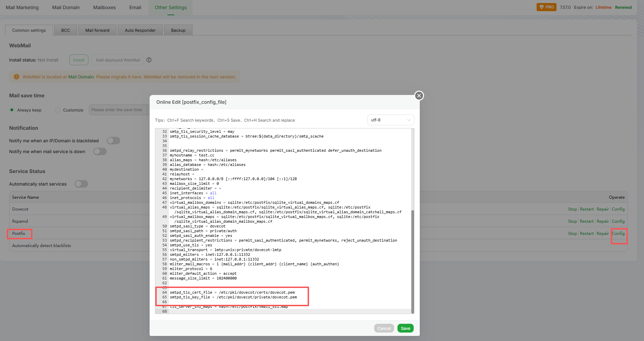Click the message_size_limit line in editor

click(x=203, y=278)
